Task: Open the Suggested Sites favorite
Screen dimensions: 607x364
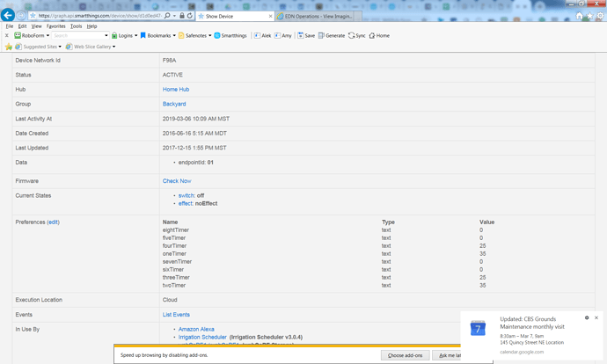Action: (x=36, y=47)
